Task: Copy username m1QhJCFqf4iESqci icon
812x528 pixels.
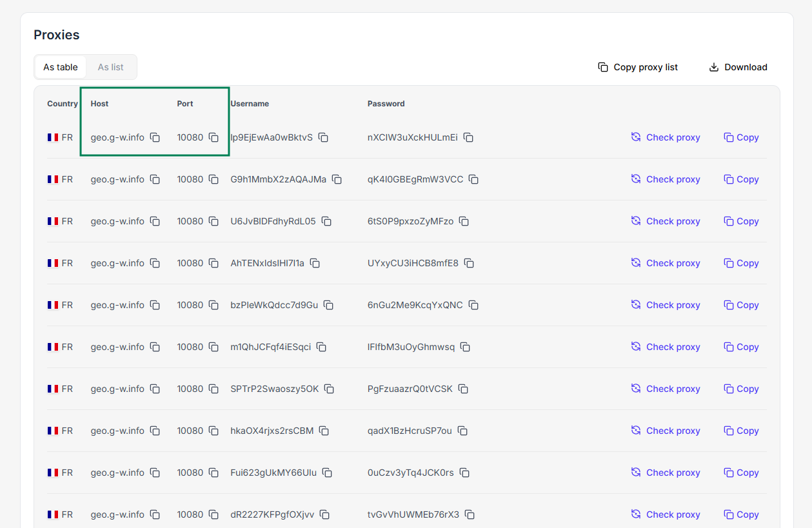Action: [x=322, y=347]
